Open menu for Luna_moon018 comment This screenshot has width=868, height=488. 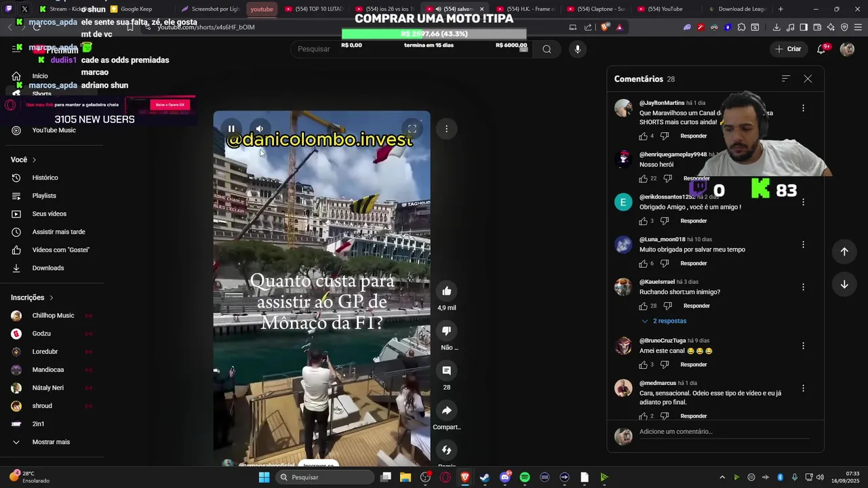point(803,245)
